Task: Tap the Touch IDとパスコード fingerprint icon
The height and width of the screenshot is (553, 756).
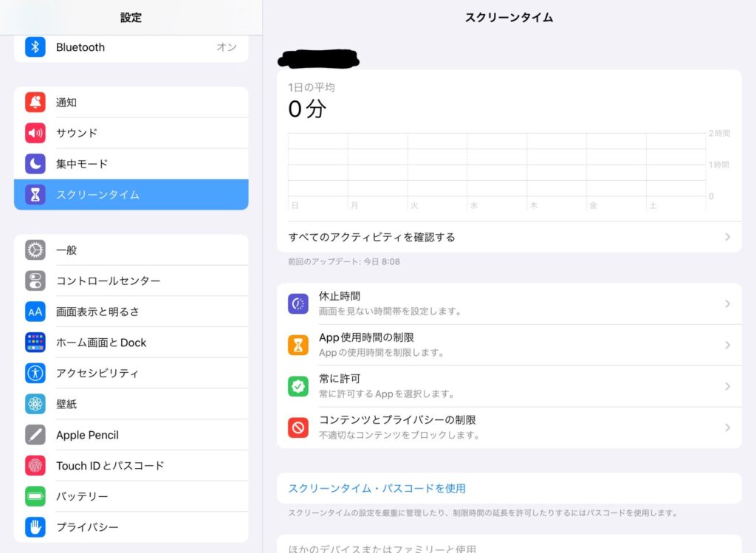Action: coord(35,466)
